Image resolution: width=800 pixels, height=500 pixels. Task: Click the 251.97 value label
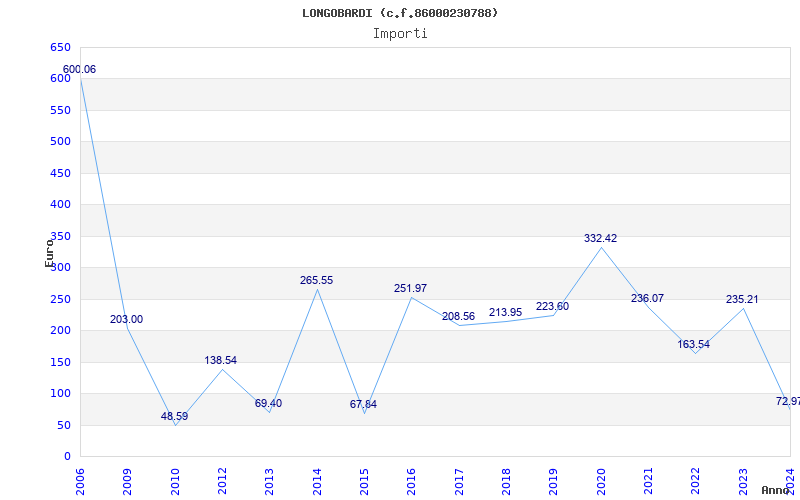pyautogui.click(x=410, y=288)
